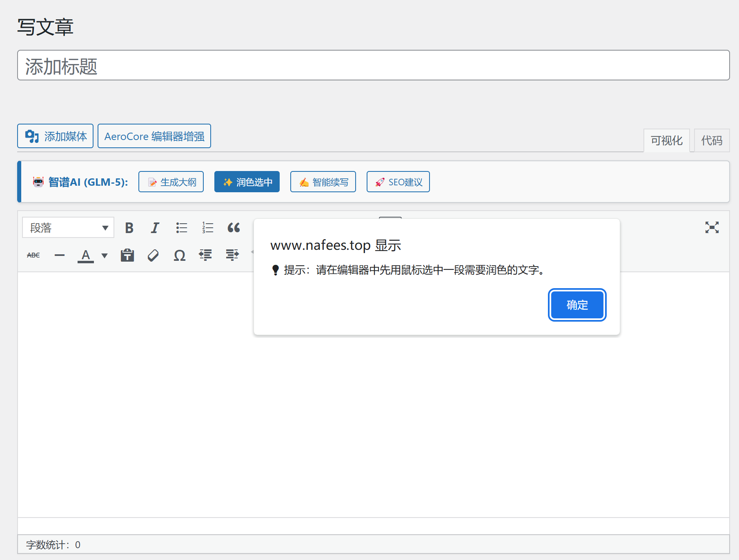Insert a bulleted list
The height and width of the screenshot is (560, 739).
click(x=181, y=228)
